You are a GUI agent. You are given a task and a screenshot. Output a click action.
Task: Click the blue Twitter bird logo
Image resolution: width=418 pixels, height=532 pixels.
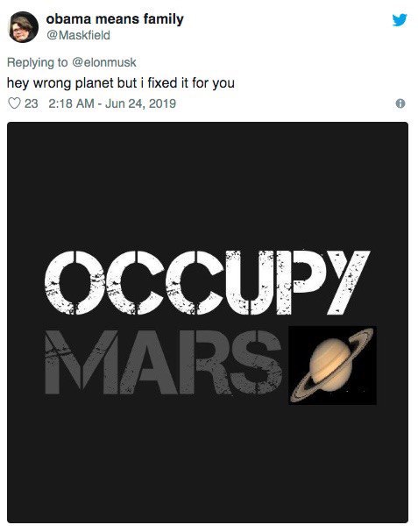400,20
